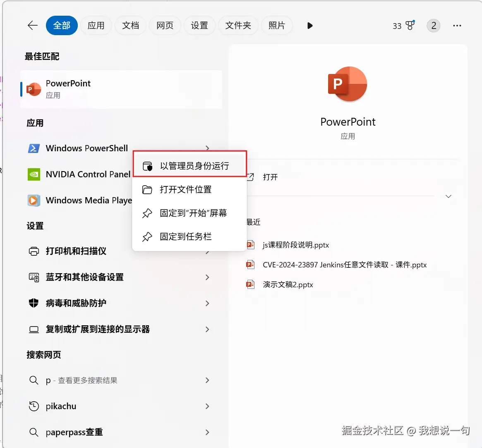Expand the Windows PowerShell result chevron
Screen dimensions: 482x448
[207, 148]
